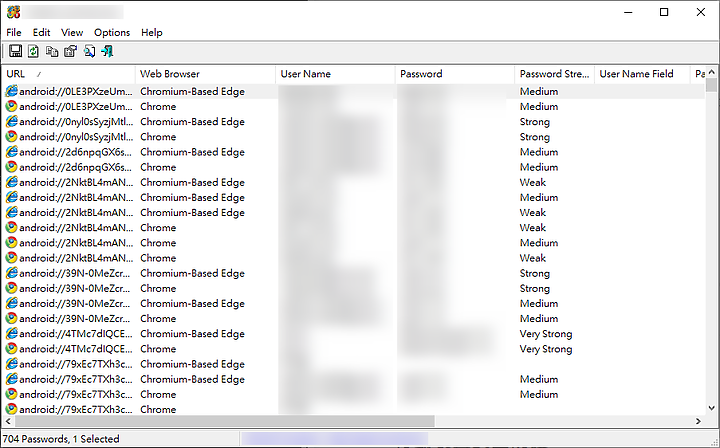Click the vertical scrollbar down arrow
This screenshot has height=448, width=720.
(711, 408)
